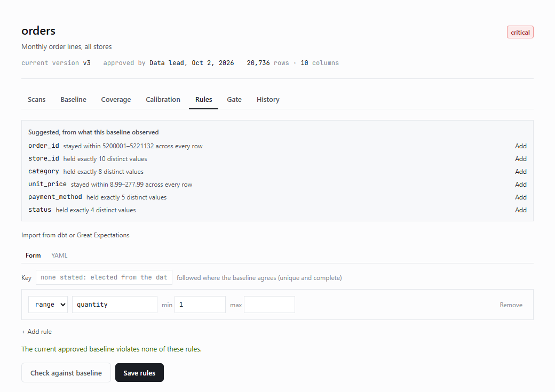The height and width of the screenshot is (392, 555).
Task: Add suggested store_id distinct values rule
Action: (x=521, y=159)
